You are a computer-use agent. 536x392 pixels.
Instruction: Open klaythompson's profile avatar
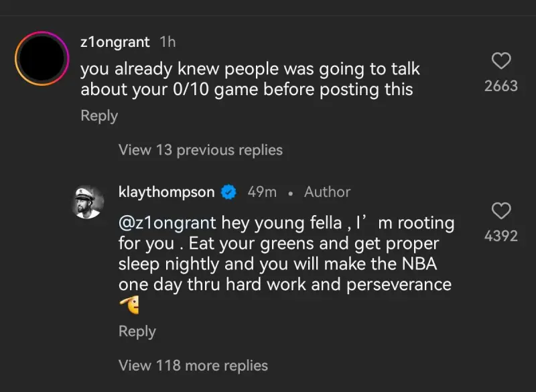[88, 201]
